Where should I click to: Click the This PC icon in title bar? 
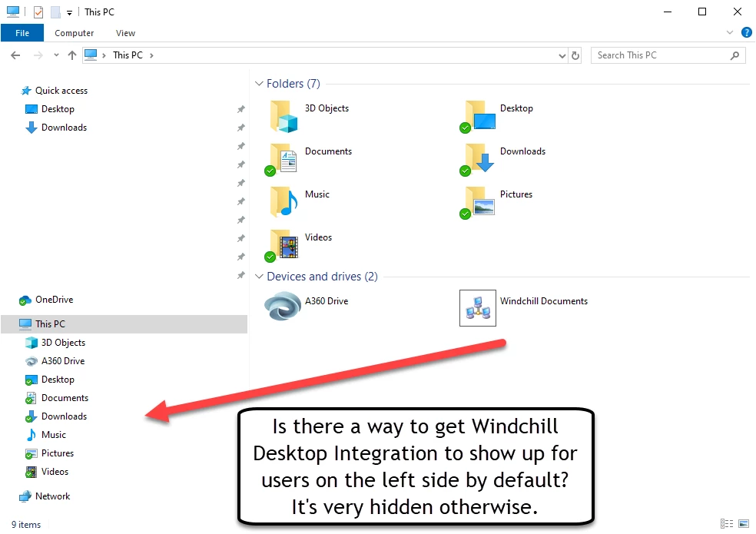click(x=13, y=12)
